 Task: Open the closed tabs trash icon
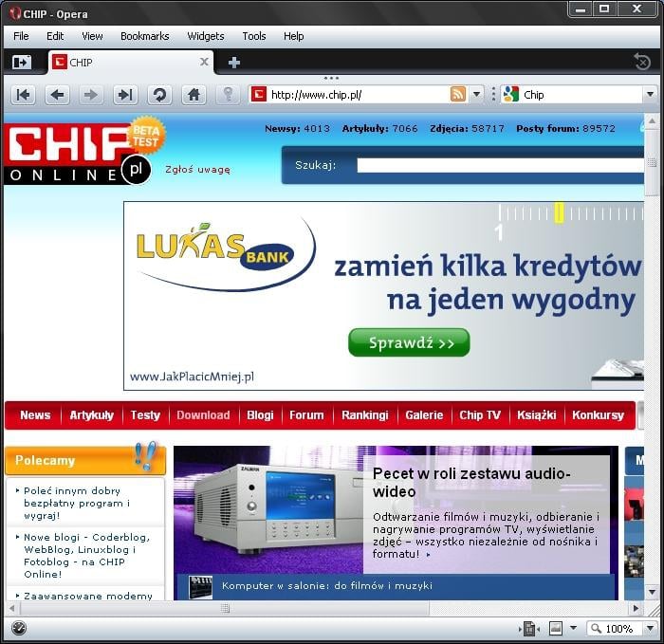[642, 63]
